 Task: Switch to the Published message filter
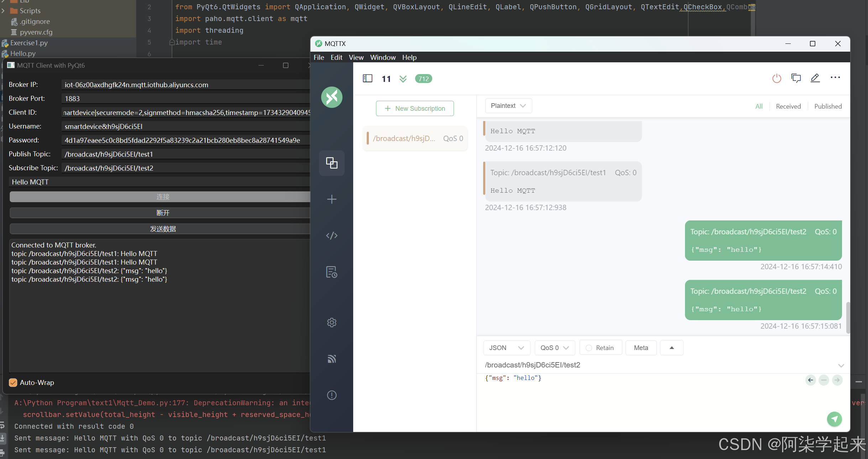tap(828, 106)
